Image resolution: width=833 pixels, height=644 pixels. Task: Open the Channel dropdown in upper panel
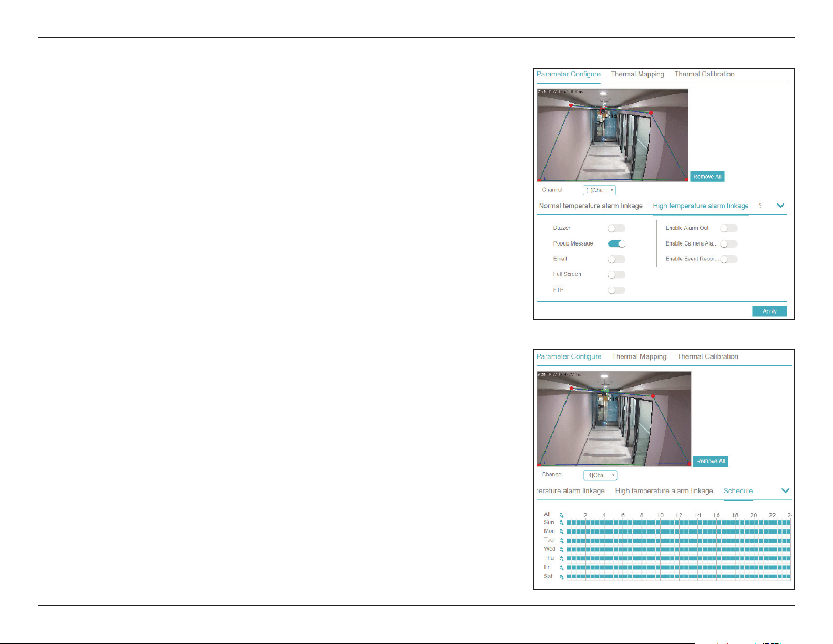click(x=599, y=190)
